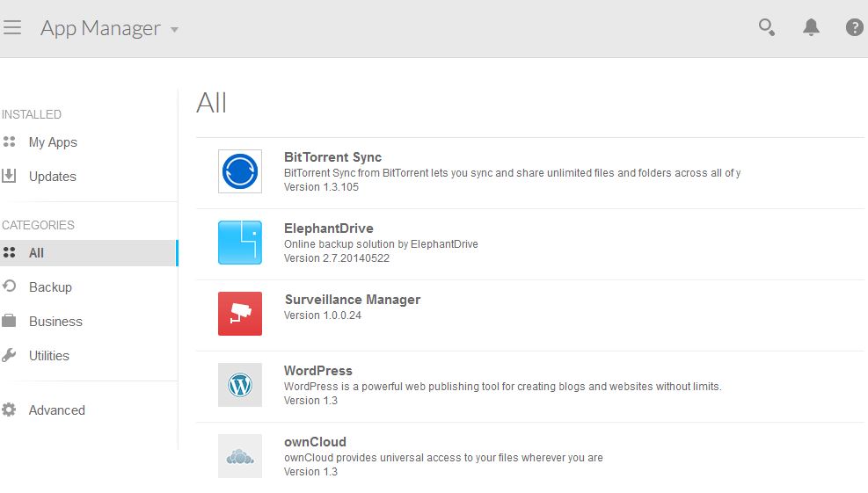The height and width of the screenshot is (493, 868).
Task: Open the WordPress app title
Action: coord(318,371)
